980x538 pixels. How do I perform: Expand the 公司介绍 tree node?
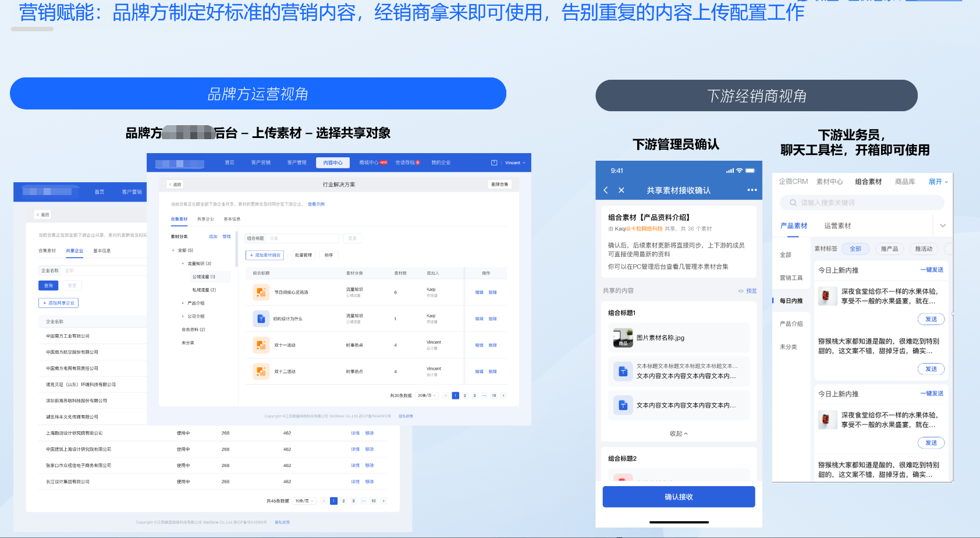tap(183, 317)
